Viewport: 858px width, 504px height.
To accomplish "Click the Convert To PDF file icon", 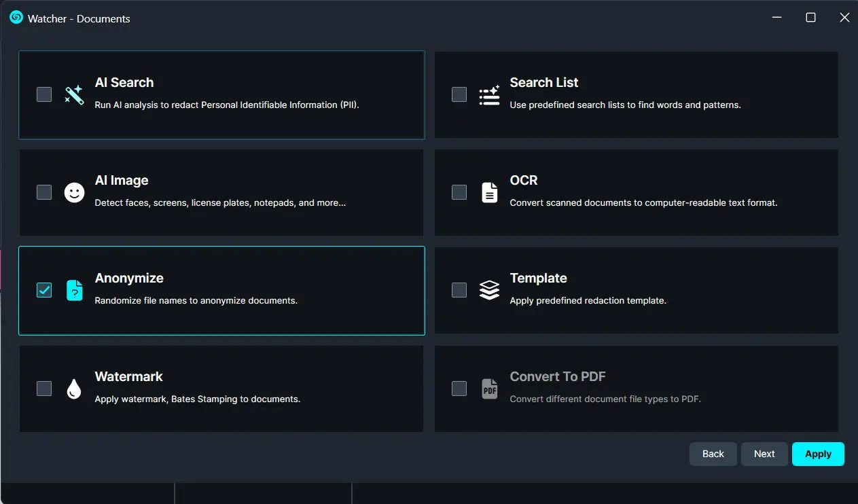I will point(489,389).
